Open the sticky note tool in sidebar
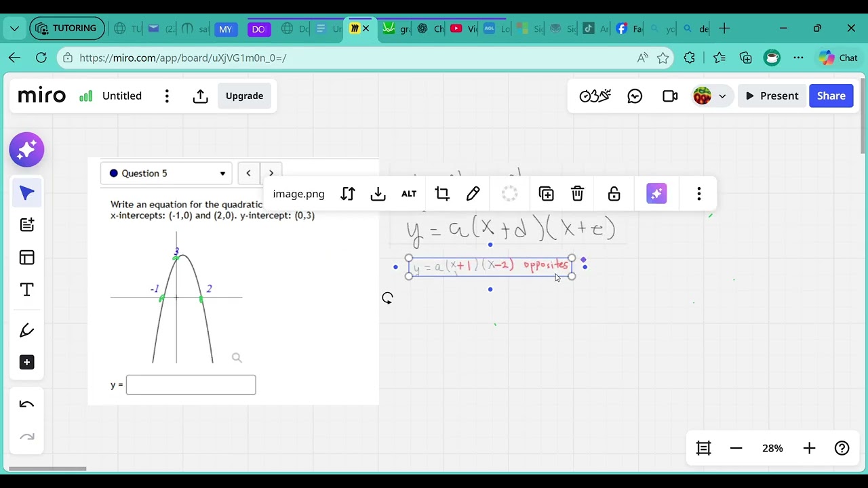The width and height of the screenshot is (868, 488). [26, 225]
